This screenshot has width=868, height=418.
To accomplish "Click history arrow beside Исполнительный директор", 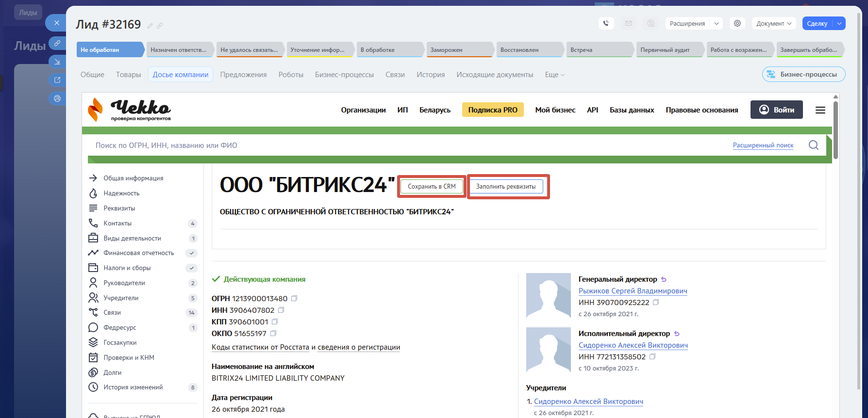I will point(677,334).
